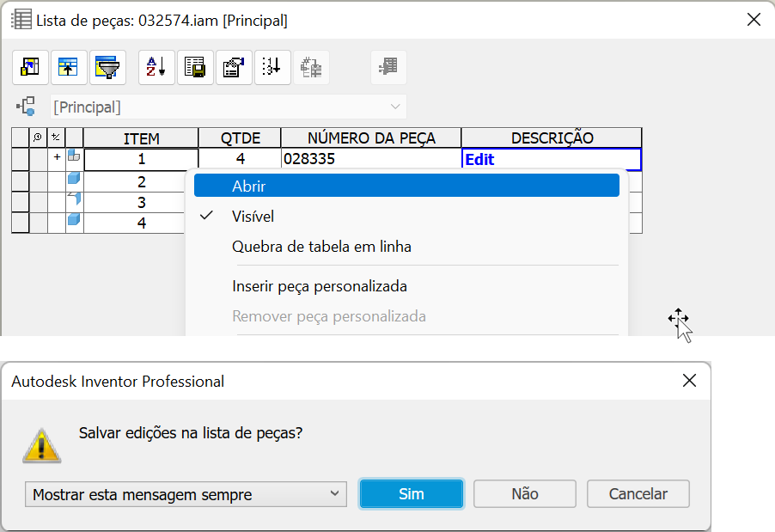Viewport: 775px width, 532px height.
Task: Click the row selector for item 4
Action: (x=21, y=223)
